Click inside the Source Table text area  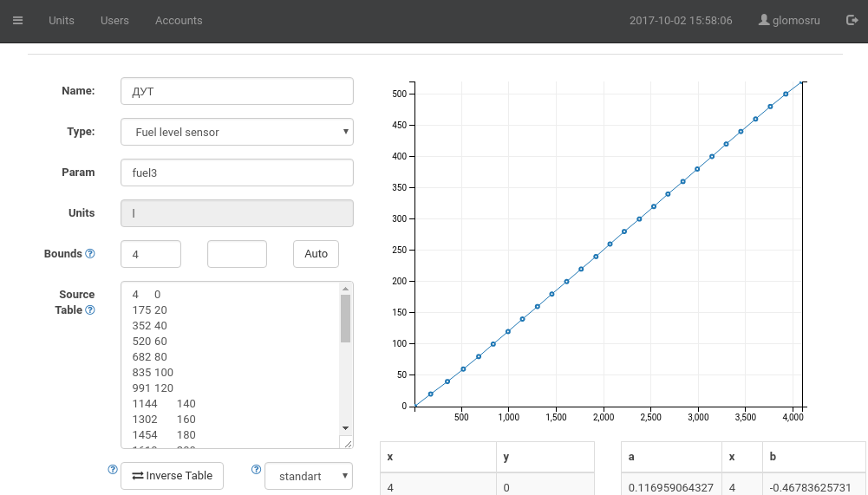tap(230, 364)
